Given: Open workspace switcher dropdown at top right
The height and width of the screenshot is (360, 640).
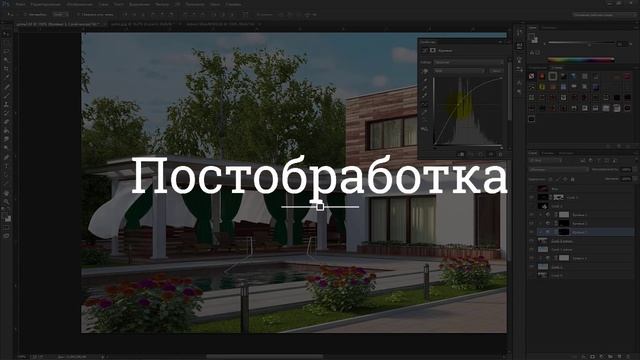Looking at the screenshot, I should click(604, 15).
